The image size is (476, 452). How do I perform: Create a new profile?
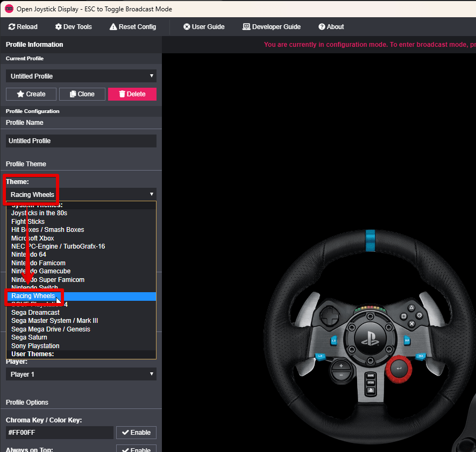31,94
